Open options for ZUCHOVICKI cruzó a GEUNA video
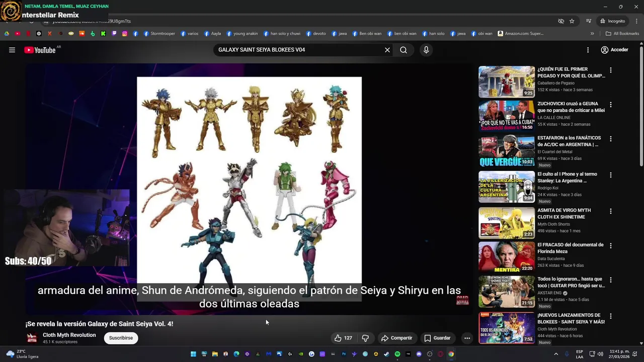The image size is (644, 362). pos(611,105)
